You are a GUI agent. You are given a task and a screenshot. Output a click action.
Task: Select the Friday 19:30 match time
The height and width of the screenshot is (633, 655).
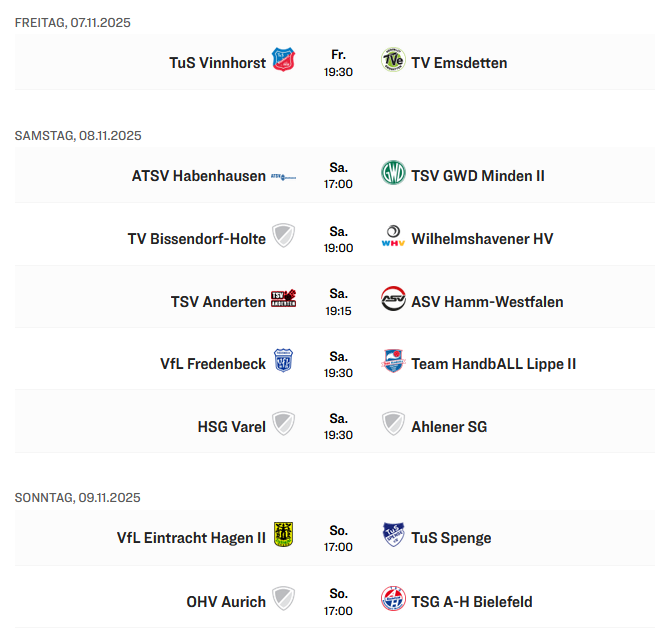(338, 72)
